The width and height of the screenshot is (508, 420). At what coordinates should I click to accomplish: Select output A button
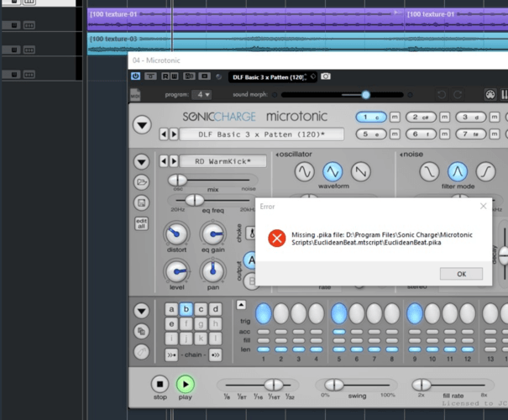[x=250, y=260]
